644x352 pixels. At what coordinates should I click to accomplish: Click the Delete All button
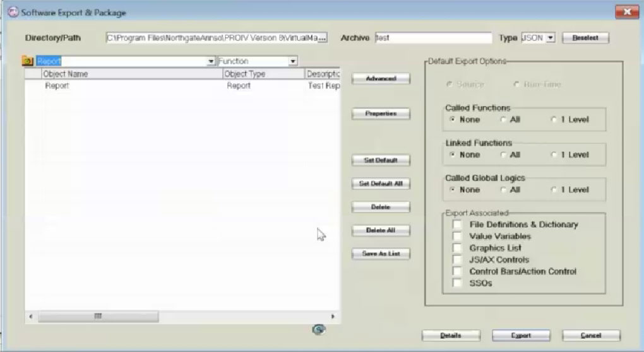pos(381,230)
